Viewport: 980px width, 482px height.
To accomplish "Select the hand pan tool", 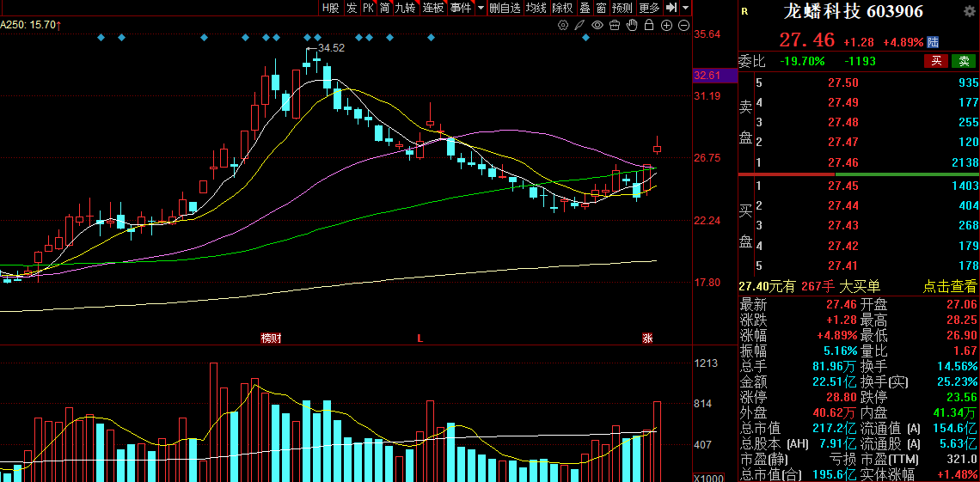I will 632,25.
